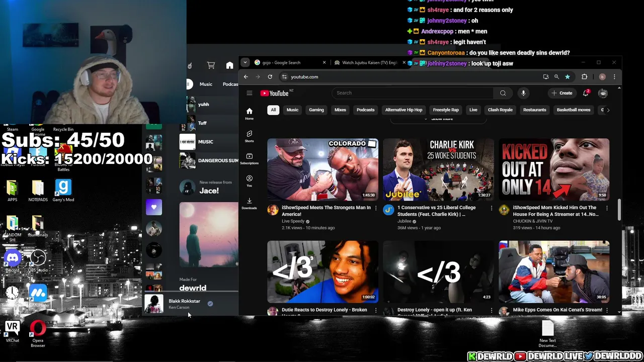Screen dimensions: 644x362
Task: Open the Chrome profile avatar
Action: [x=602, y=77]
